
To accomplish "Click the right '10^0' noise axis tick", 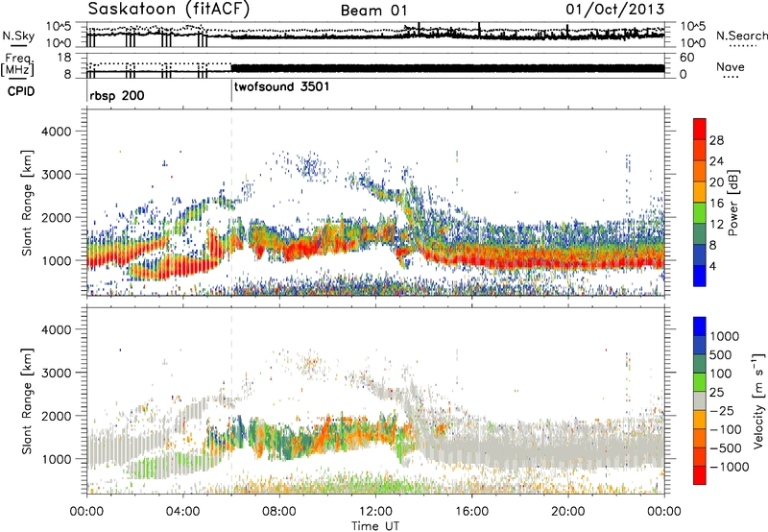I will tap(693, 43).
